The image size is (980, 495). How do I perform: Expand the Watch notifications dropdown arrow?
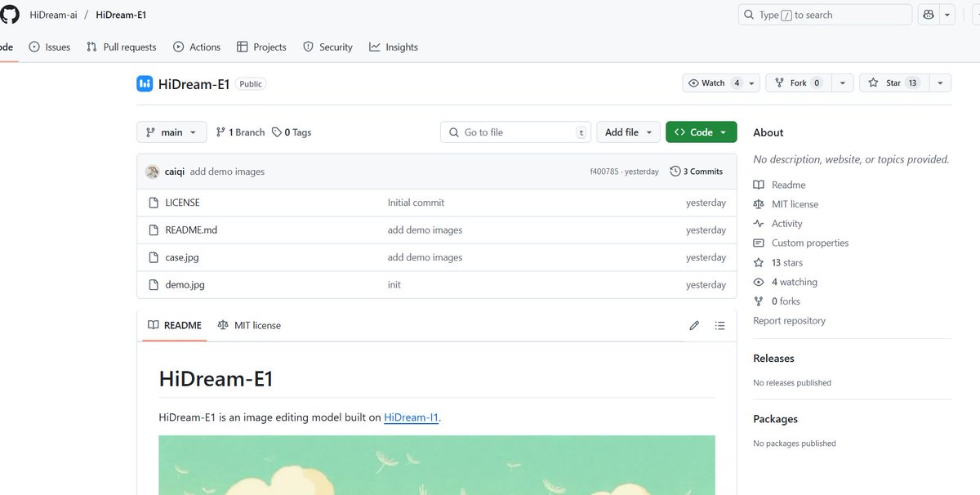(x=752, y=83)
